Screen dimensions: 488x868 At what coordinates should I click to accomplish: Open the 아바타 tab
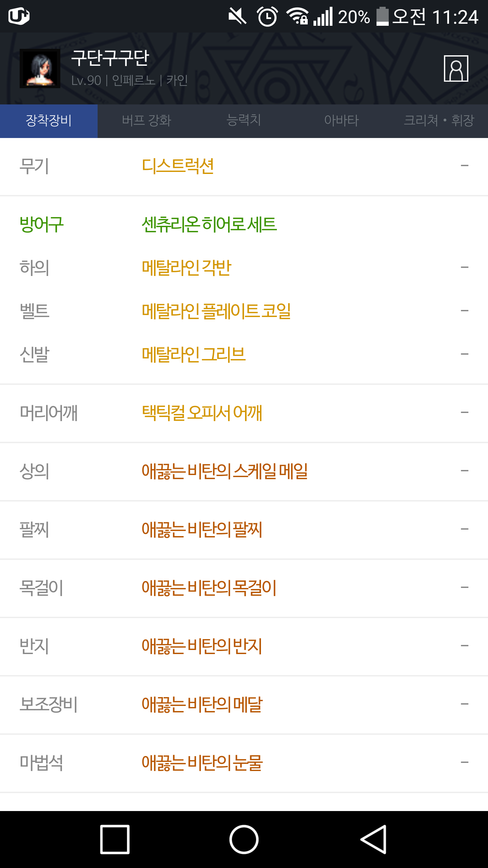[x=342, y=121]
